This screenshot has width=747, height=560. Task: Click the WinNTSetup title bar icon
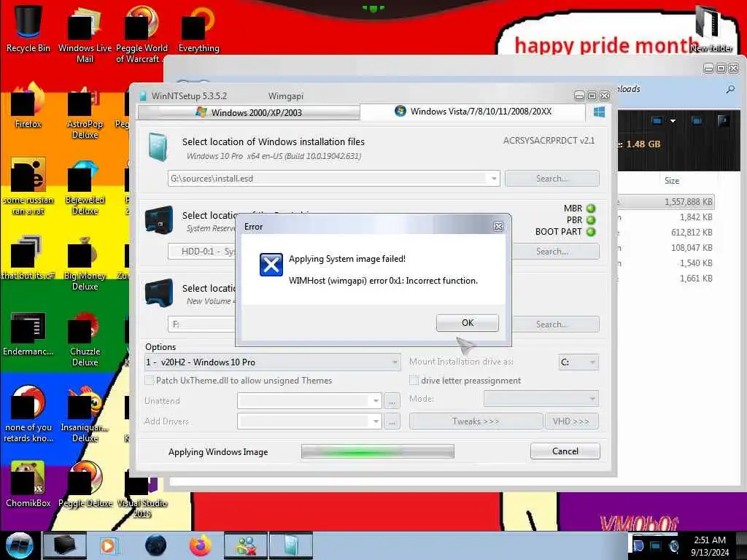[142, 96]
